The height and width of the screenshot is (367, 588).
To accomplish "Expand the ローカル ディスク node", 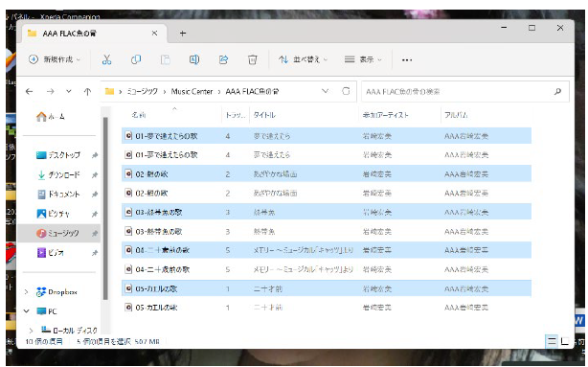I will click(32, 331).
